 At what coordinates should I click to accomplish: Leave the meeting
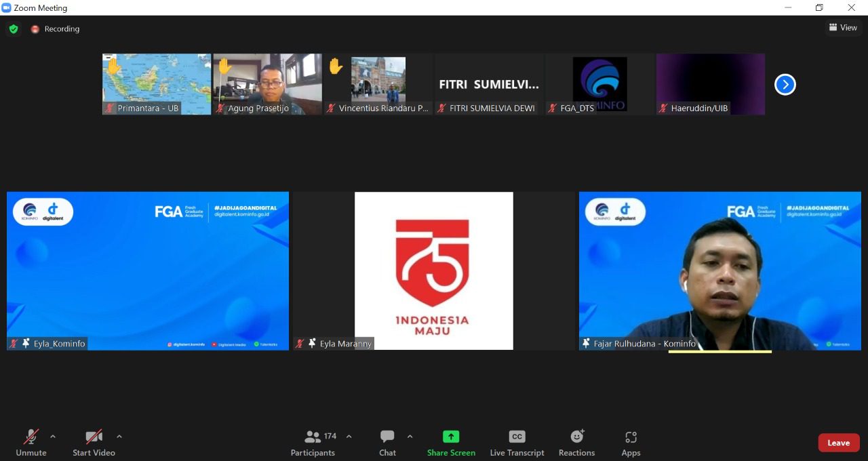point(838,443)
